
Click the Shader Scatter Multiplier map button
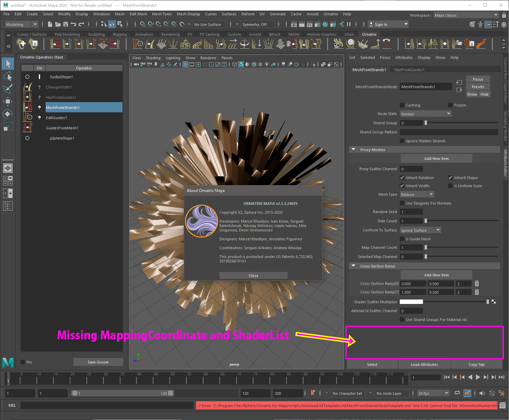coord(494,302)
